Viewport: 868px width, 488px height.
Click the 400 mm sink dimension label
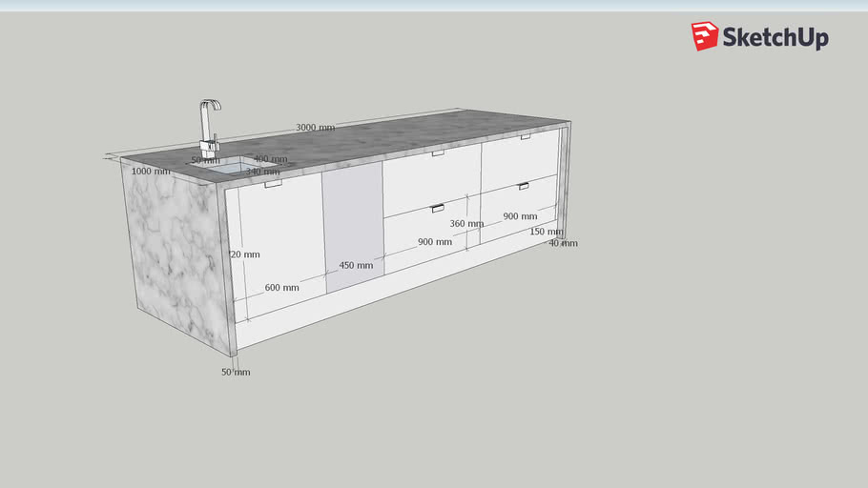(270, 159)
